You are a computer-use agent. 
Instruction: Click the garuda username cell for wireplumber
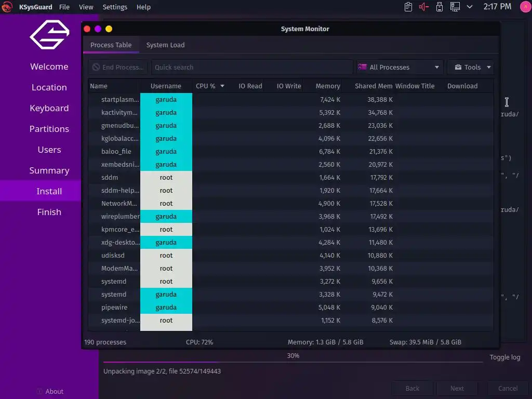[166, 217]
